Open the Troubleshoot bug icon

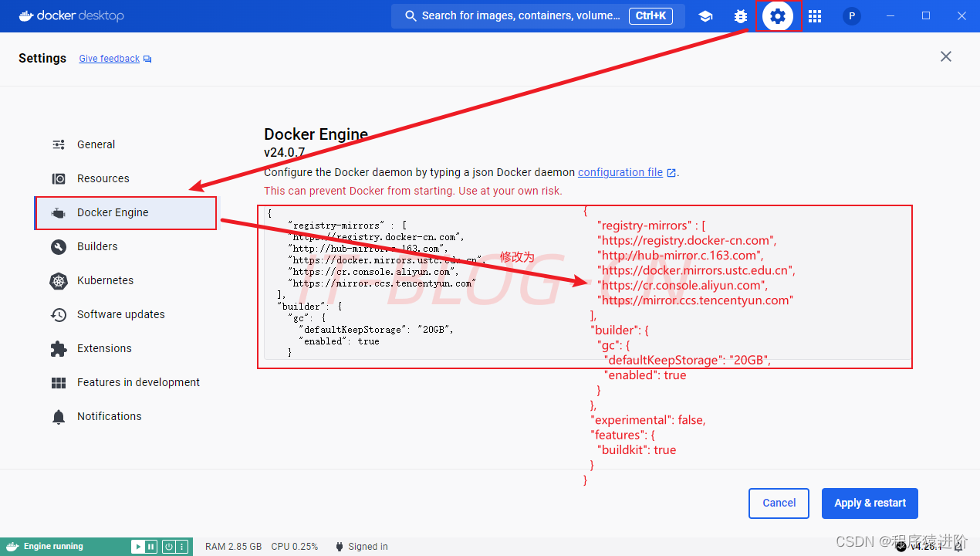pyautogui.click(x=741, y=16)
